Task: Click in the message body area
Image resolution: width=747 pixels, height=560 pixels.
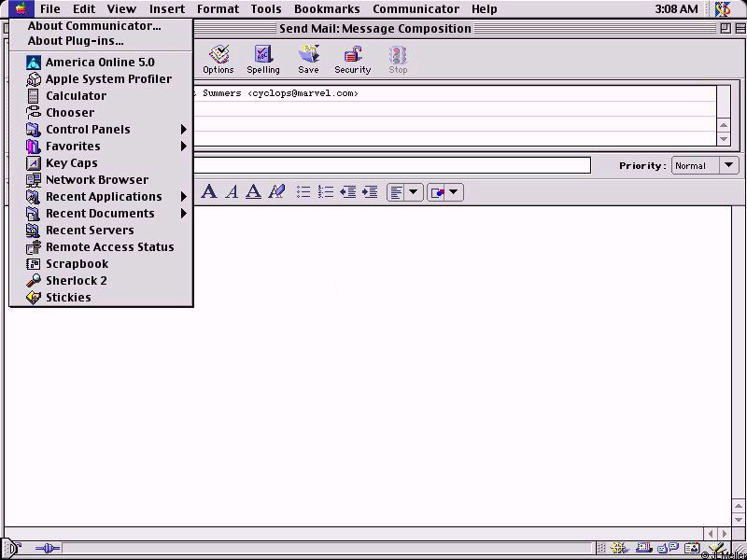Action: click(368, 366)
